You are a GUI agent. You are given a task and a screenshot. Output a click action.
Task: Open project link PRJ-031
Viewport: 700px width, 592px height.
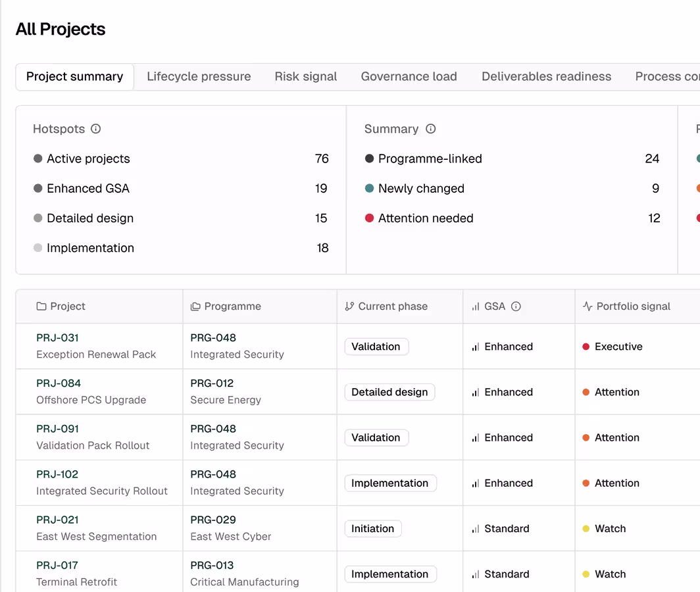(x=58, y=338)
